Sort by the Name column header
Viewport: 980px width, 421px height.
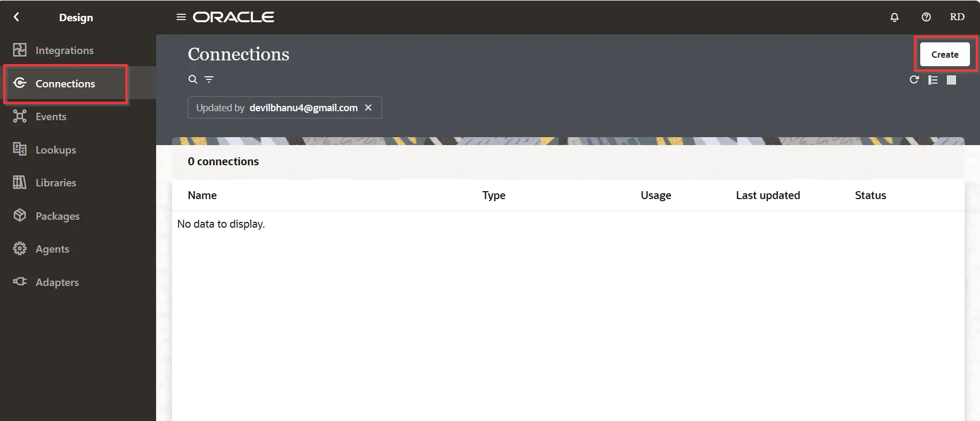point(202,195)
